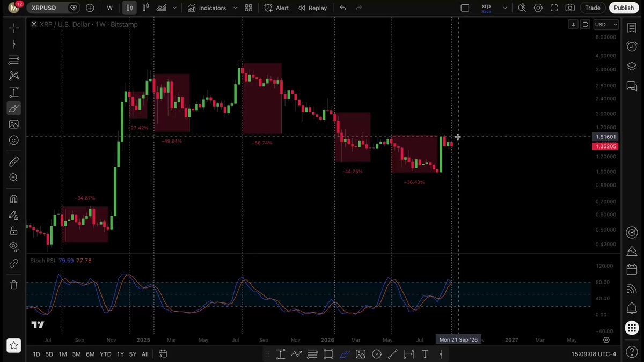Toggle the favorites star toolbar
Screen dimensions: 644x362
pos(14,345)
